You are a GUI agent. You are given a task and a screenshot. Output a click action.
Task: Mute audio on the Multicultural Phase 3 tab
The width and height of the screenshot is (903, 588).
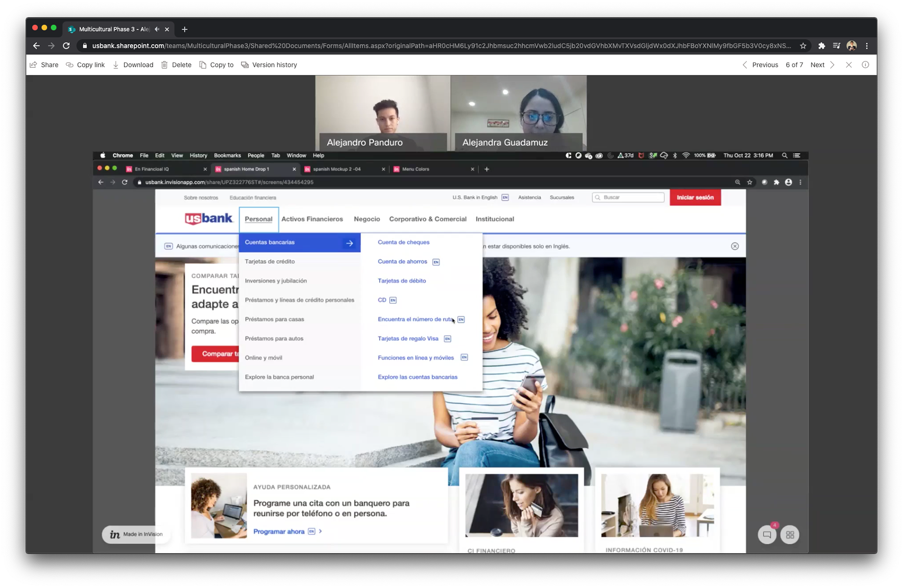157,29
